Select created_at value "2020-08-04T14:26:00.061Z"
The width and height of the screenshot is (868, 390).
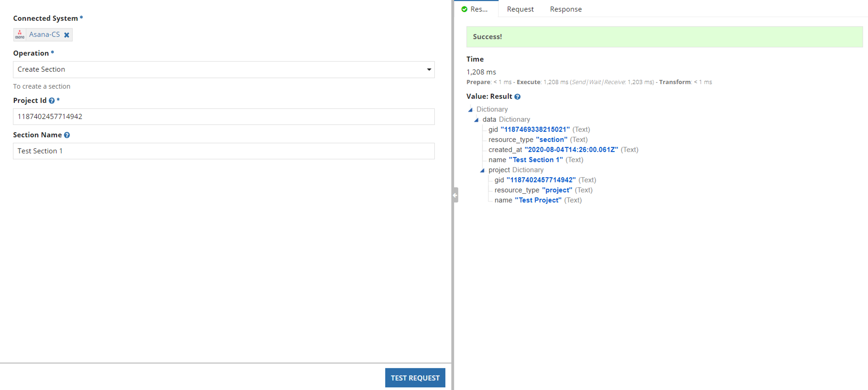click(571, 150)
